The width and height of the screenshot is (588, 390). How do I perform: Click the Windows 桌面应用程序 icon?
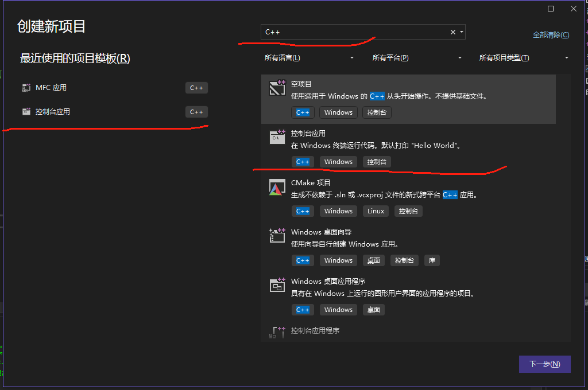[x=277, y=285]
